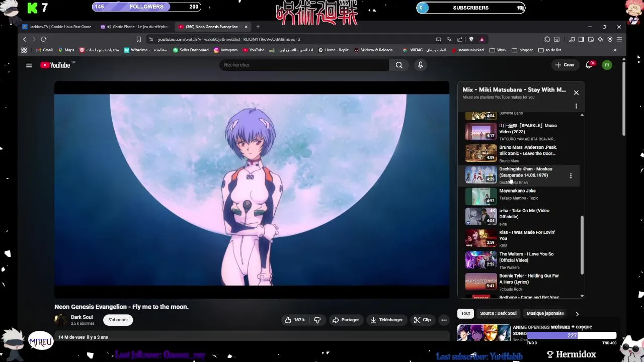
Task: Play SPARKLE Music Video by Tatsuro Yamashita
Action: coord(520,132)
